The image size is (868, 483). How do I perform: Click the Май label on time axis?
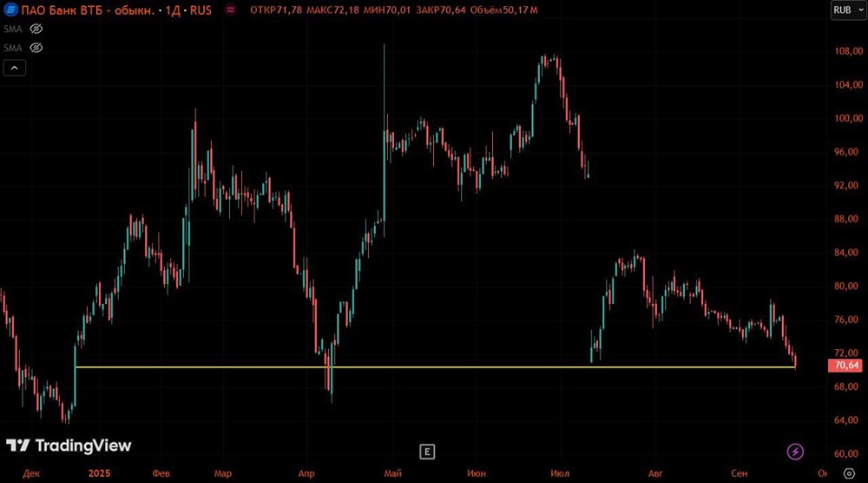click(393, 473)
